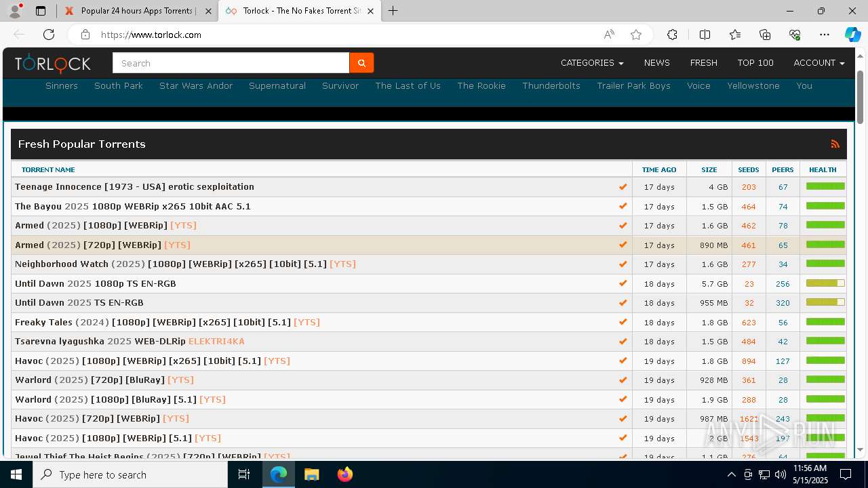868x488 pixels.
Task: Expand the ACCOUNT dropdown
Action: (818, 63)
